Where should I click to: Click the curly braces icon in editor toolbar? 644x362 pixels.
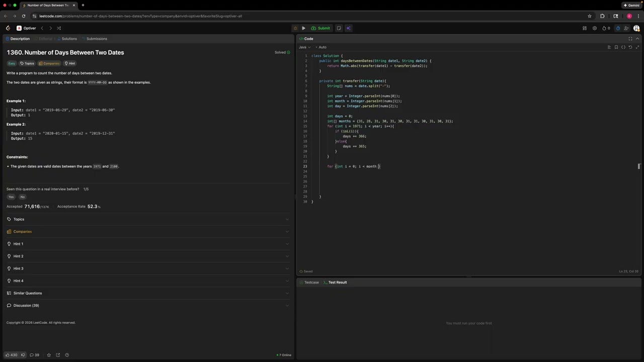[623, 47]
